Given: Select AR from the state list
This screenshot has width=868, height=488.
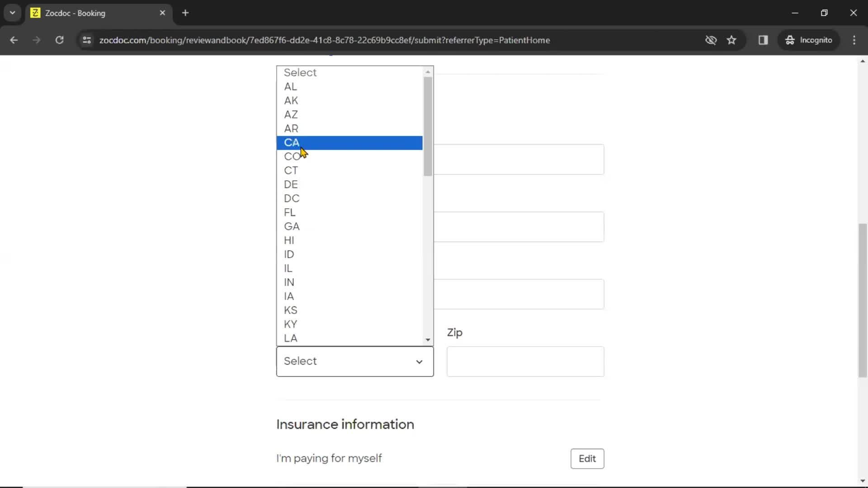Looking at the screenshot, I should coord(349,129).
